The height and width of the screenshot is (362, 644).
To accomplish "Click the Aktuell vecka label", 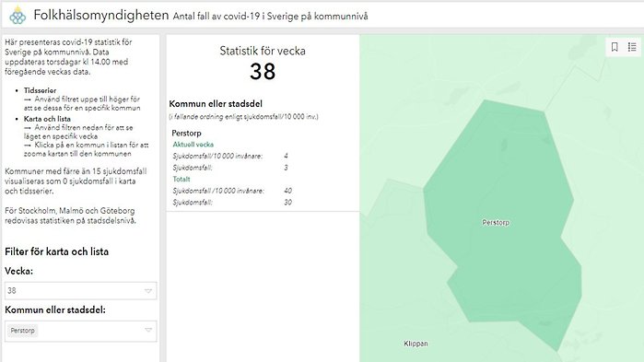I will point(193,145).
